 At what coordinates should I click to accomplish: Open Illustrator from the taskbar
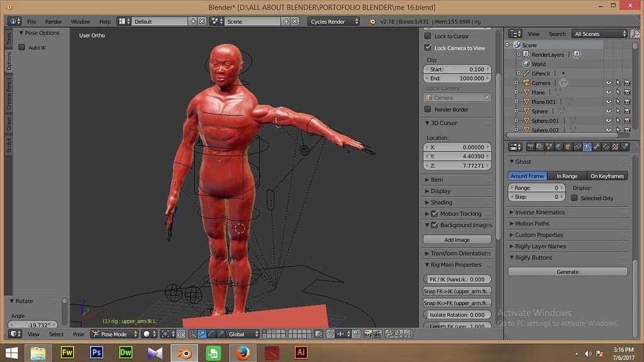tap(301, 353)
